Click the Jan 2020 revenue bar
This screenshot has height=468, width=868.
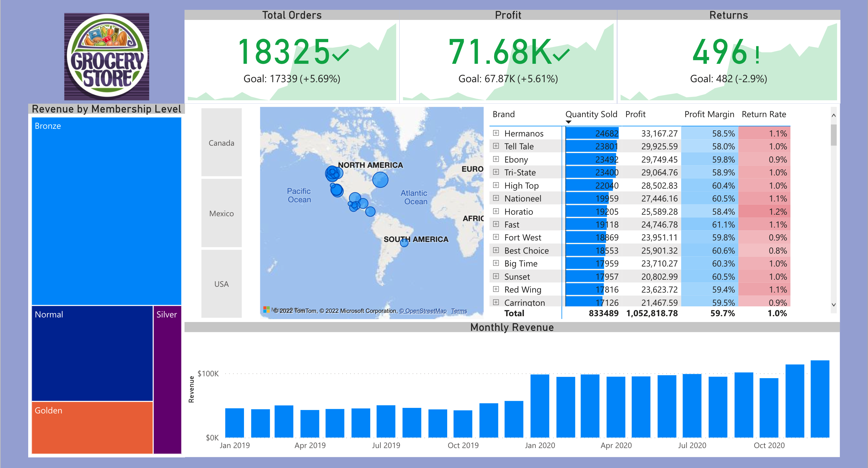tap(540, 406)
